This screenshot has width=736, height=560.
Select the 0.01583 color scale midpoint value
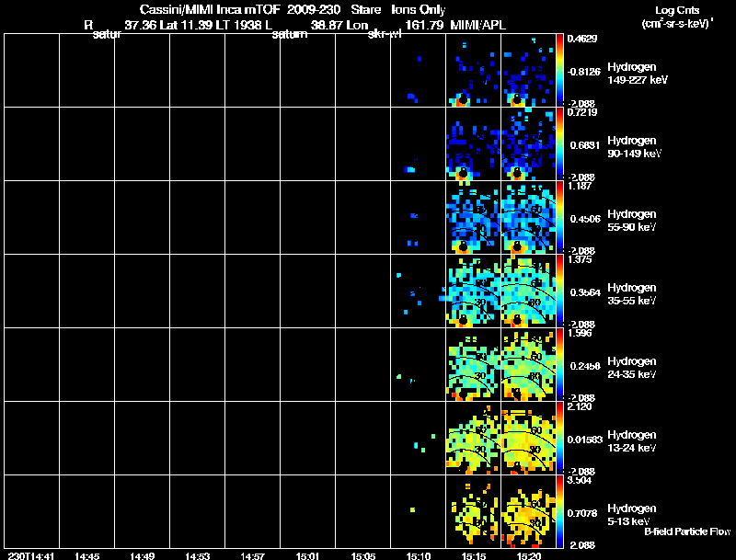(585, 440)
